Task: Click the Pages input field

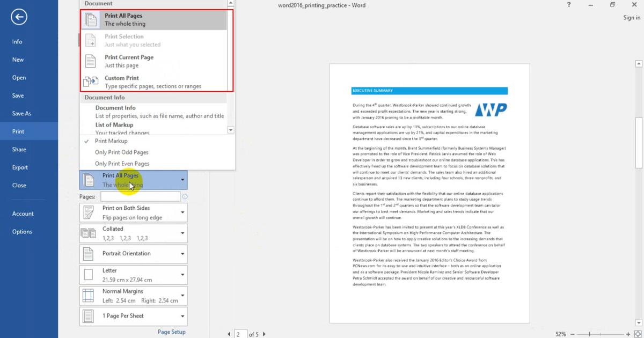Action: pyautogui.click(x=140, y=197)
